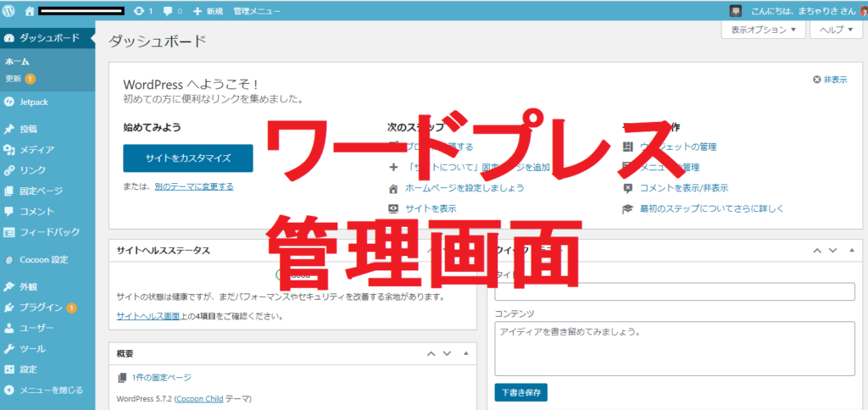Image resolution: width=868 pixels, height=410 pixels.
Task: Open the site home icon in admin bar
Action: click(x=30, y=10)
